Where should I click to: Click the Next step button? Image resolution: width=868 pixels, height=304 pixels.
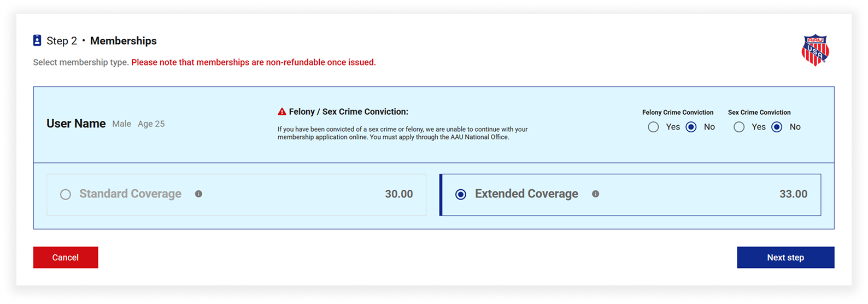785,258
